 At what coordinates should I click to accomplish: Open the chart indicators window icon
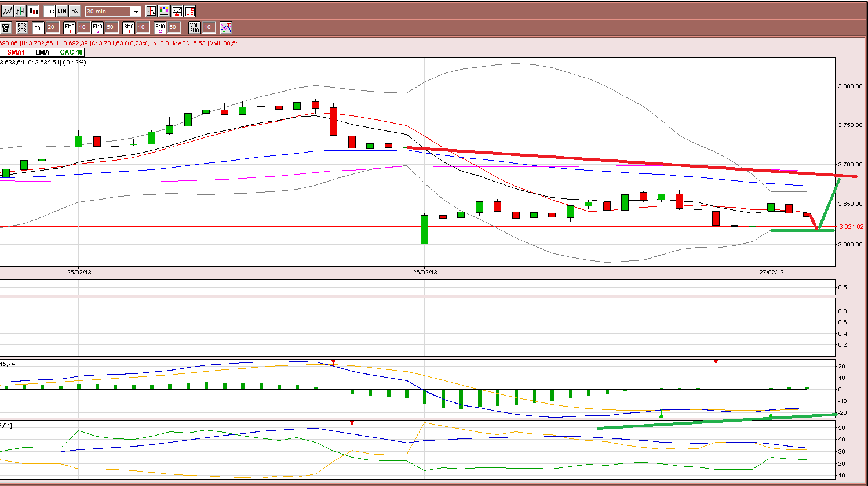(x=151, y=11)
